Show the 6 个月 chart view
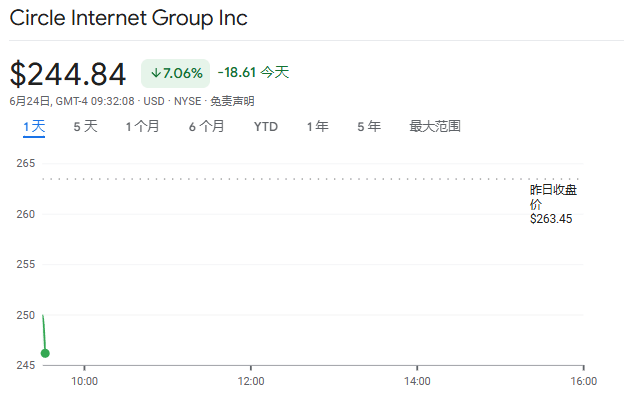624x406 pixels. coord(206,127)
